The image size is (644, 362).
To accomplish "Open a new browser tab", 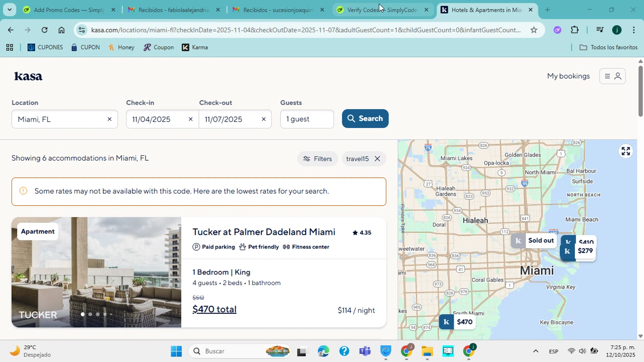I will pos(547,9).
